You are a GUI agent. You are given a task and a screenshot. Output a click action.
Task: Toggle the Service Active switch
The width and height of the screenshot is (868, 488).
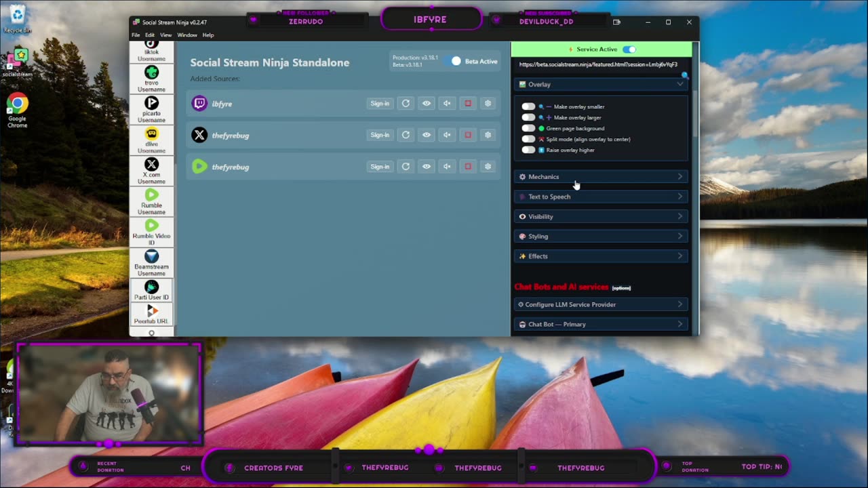click(629, 49)
